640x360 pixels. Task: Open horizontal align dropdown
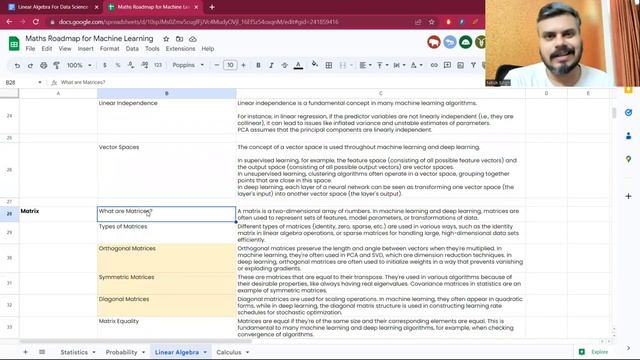coord(365,65)
